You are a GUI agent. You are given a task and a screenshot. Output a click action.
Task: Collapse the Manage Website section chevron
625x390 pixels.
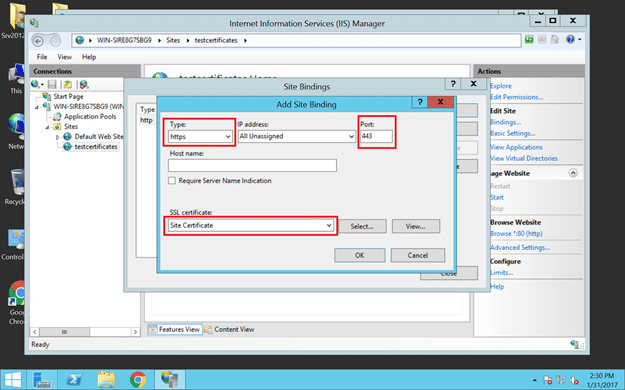573,173
